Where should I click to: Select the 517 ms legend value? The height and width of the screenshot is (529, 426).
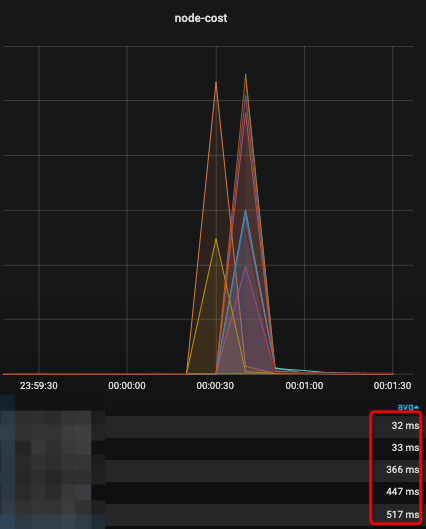point(402,514)
